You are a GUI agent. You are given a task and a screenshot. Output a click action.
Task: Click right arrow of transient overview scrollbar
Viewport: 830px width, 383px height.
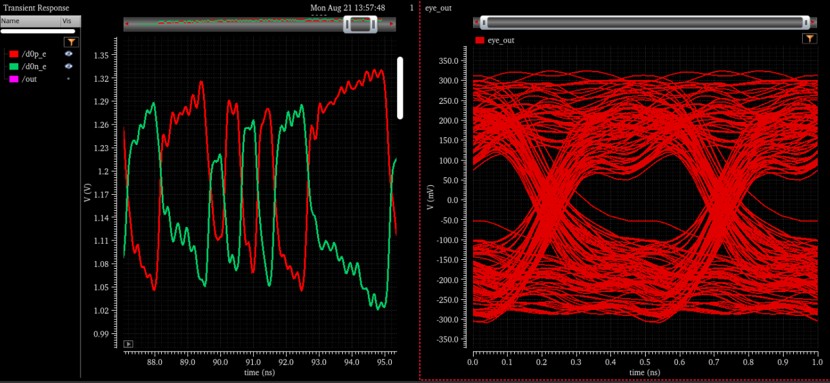[392, 24]
